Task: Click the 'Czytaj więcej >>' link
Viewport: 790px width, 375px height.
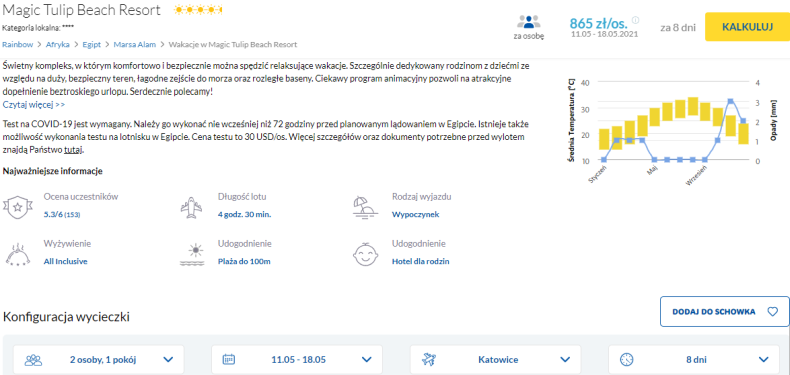Action: pos(34,105)
